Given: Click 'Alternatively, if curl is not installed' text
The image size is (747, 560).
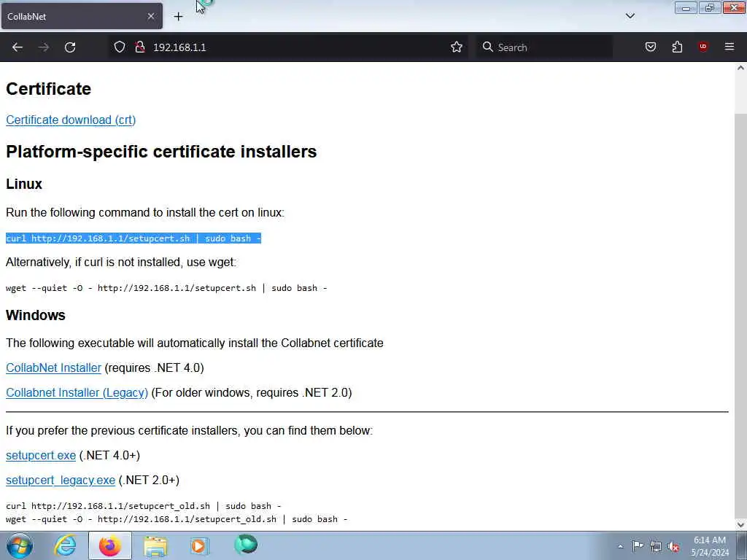Looking at the screenshot, I should point(121,262).
